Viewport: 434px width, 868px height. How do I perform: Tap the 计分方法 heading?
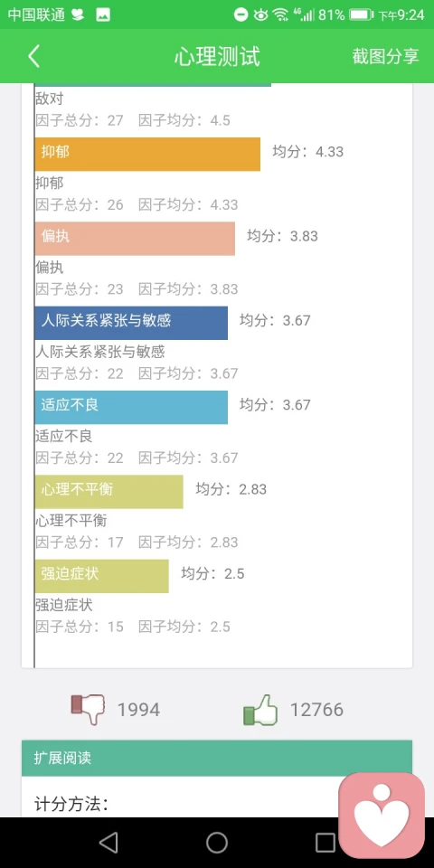pyautogui.click(x=71, y=804)
